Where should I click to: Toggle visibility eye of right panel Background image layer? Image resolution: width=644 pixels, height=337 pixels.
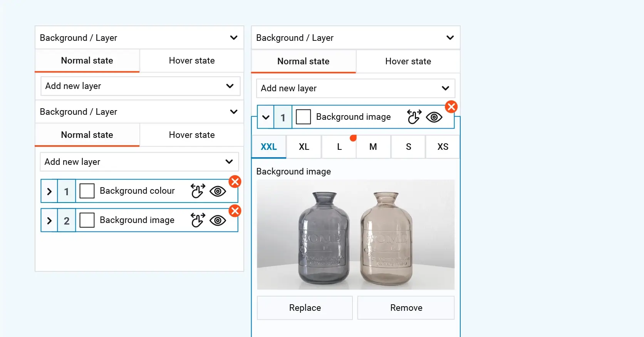coord(434,117)
